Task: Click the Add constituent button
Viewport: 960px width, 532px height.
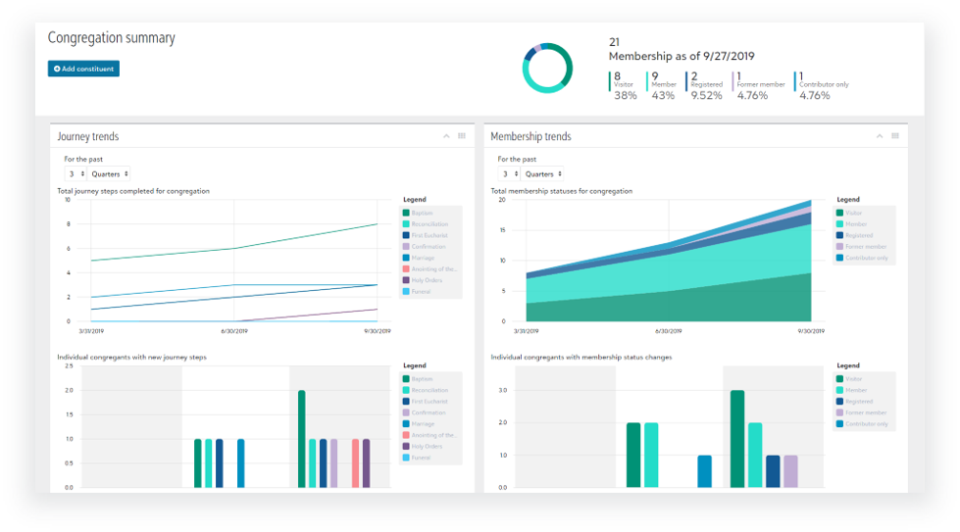Action: click(84, 69)
